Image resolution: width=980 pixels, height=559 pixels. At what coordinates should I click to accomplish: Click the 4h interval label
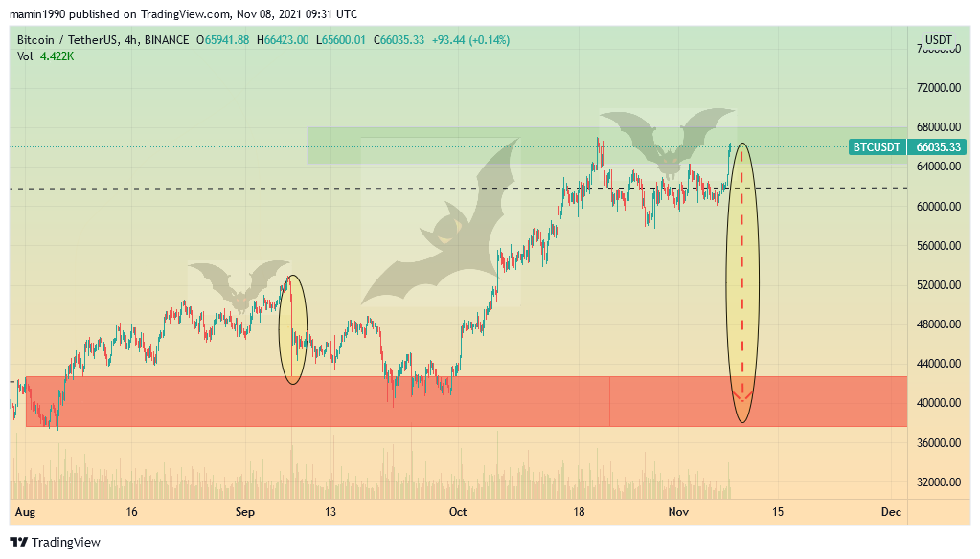pos(130,40)
